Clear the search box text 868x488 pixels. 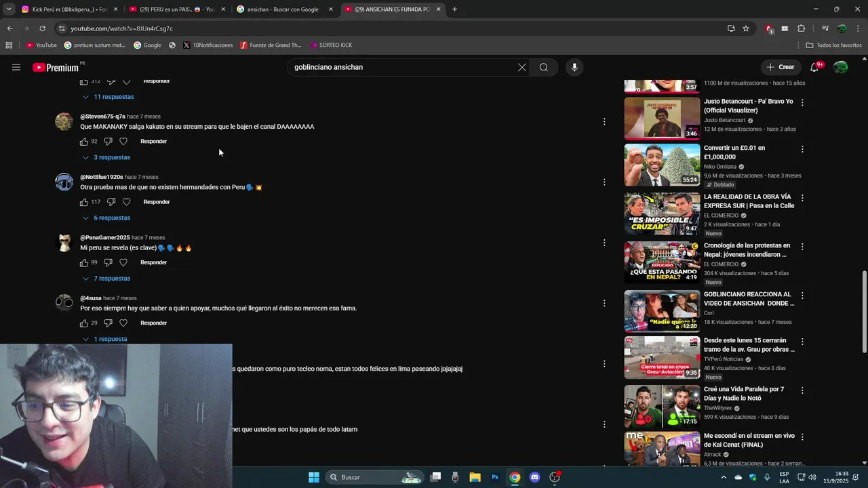point(522,67)
